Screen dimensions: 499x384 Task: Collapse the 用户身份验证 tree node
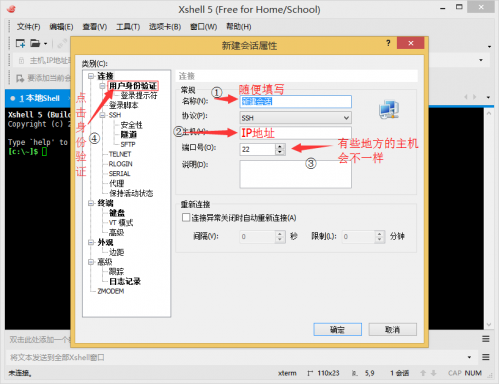pyautogui.click(x=103, y=86)
